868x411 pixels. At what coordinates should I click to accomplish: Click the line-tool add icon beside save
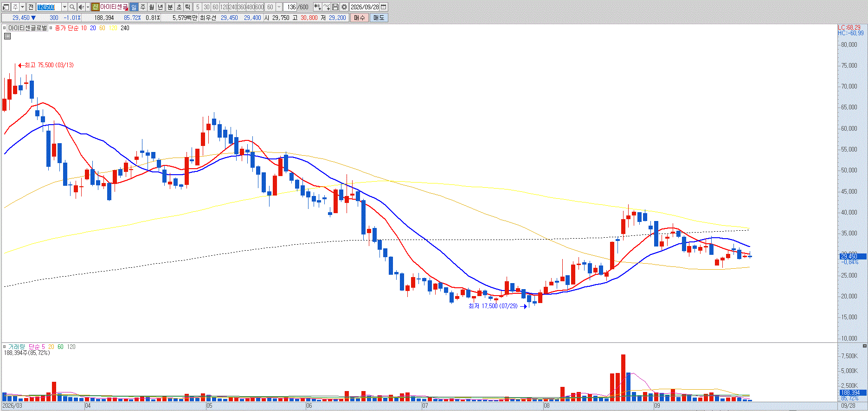327,7
